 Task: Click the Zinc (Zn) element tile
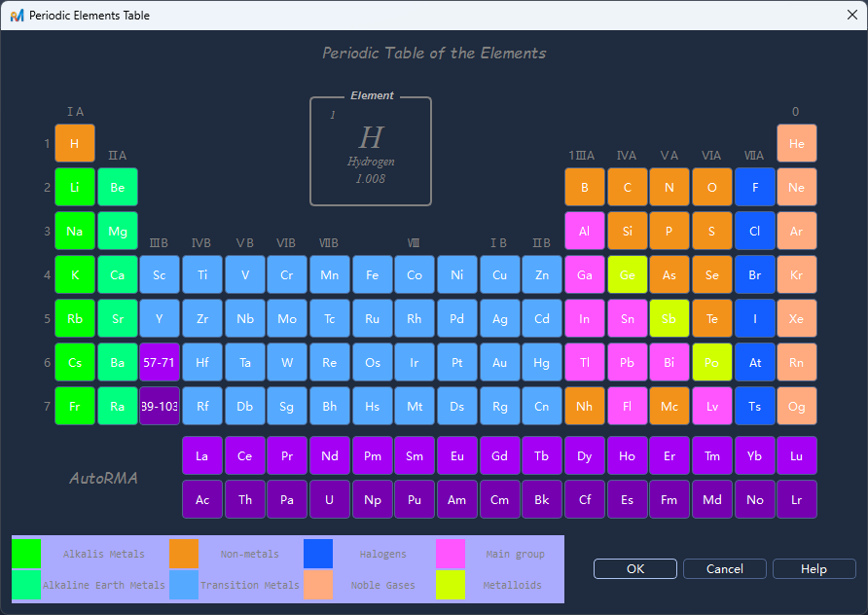pos(542,274)
